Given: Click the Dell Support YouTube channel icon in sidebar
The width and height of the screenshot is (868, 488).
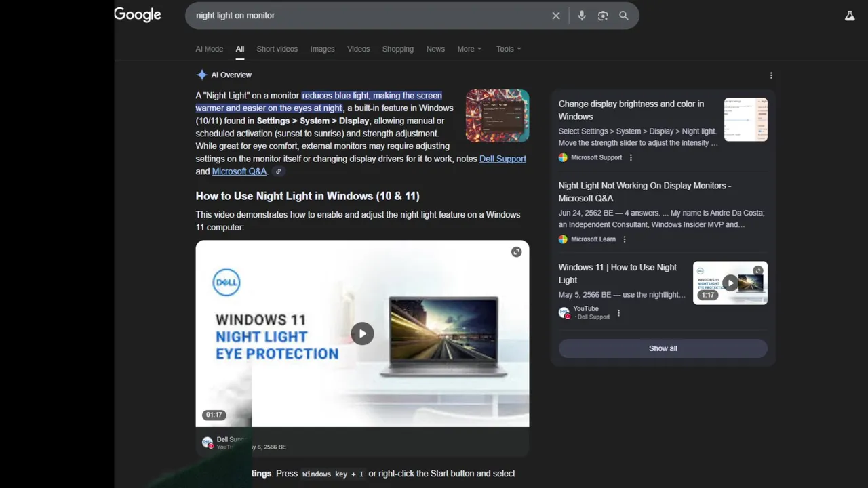Looking at the screenshot, I should 564,312.
